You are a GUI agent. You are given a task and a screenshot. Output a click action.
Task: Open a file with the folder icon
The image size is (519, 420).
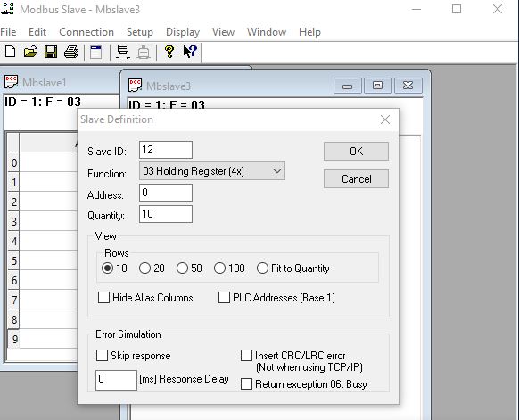[x=30, y=52]
